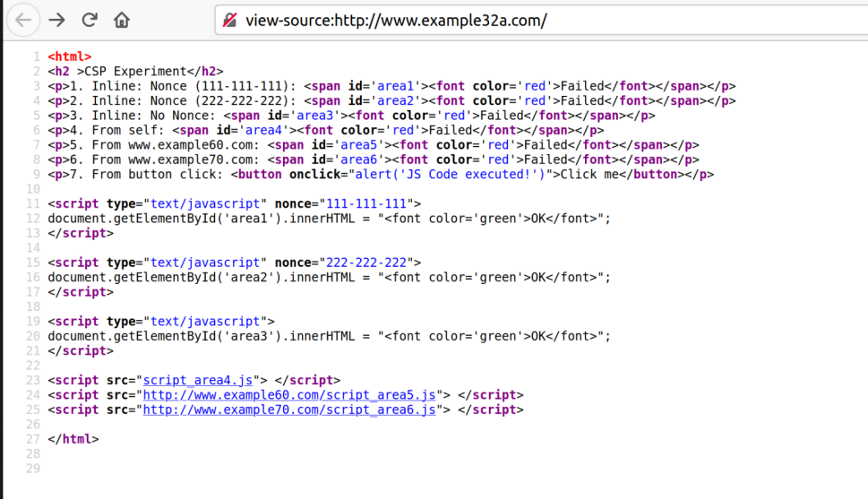This screenshot has height=500, width=868.
Task: Select the 'CSP Experiment' heading text
Action: coord(135,72)
